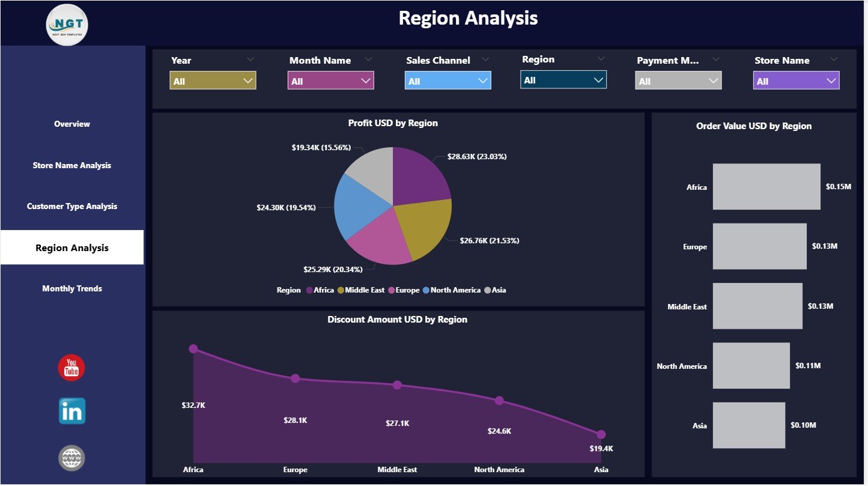Click the Europe legend color dot
The image size is (868, 486).
391,290
